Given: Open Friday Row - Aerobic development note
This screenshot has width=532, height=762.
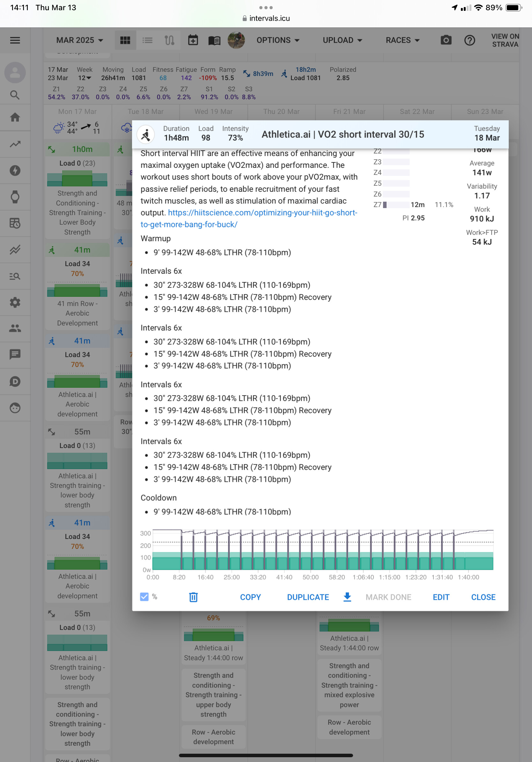Looking at the screenshot, I should [x=349, y=727].
